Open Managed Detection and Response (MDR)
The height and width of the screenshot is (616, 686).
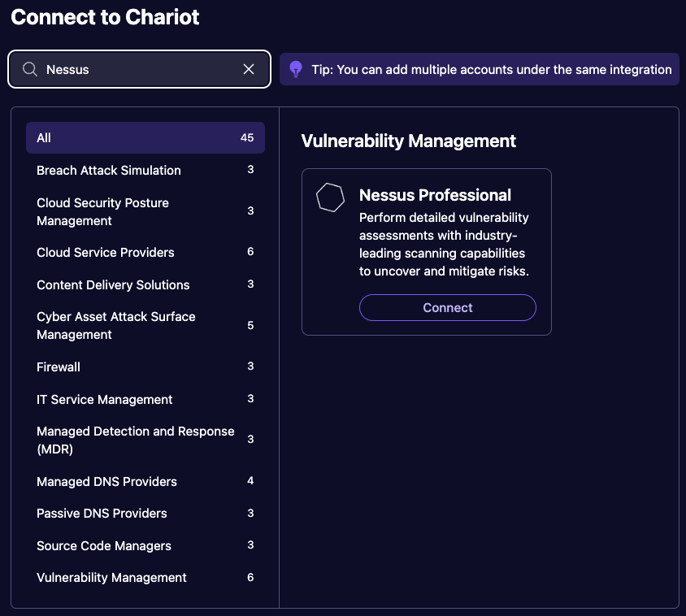click(x=145, y=440)
